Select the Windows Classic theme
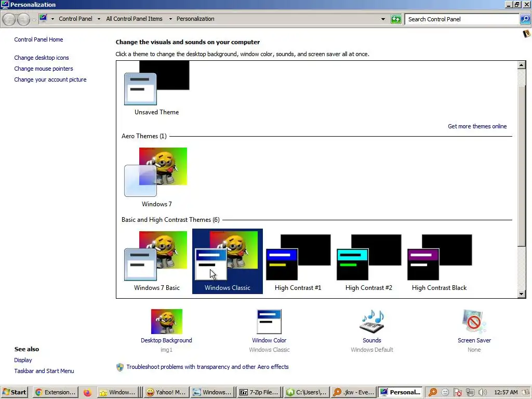Viewport: 532px width, 399px height. pyautogui.click(x=228, y=261)
